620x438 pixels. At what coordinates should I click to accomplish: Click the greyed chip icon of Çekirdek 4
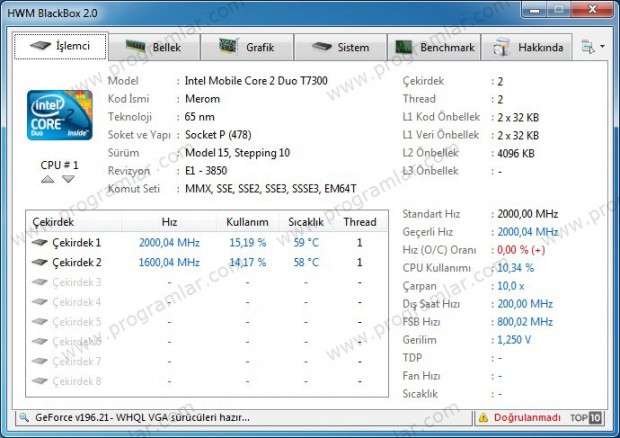coord(40,302)
